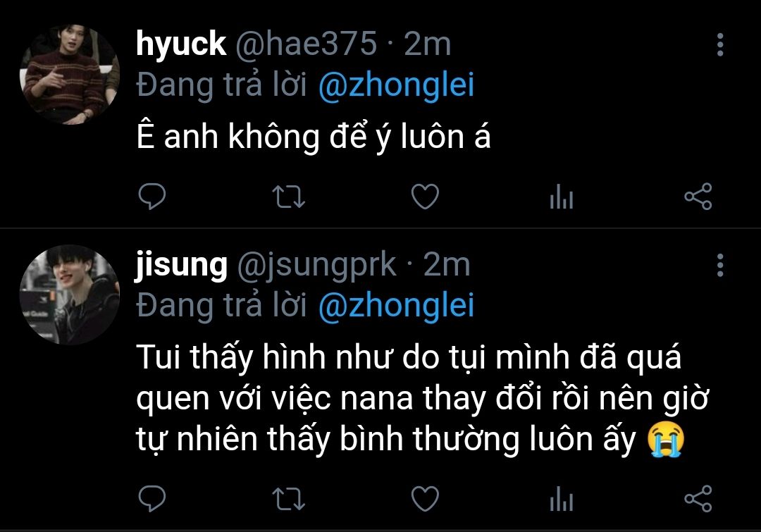Share hyuck's tweet
This screenshot has width=761, height=532.
698,196
